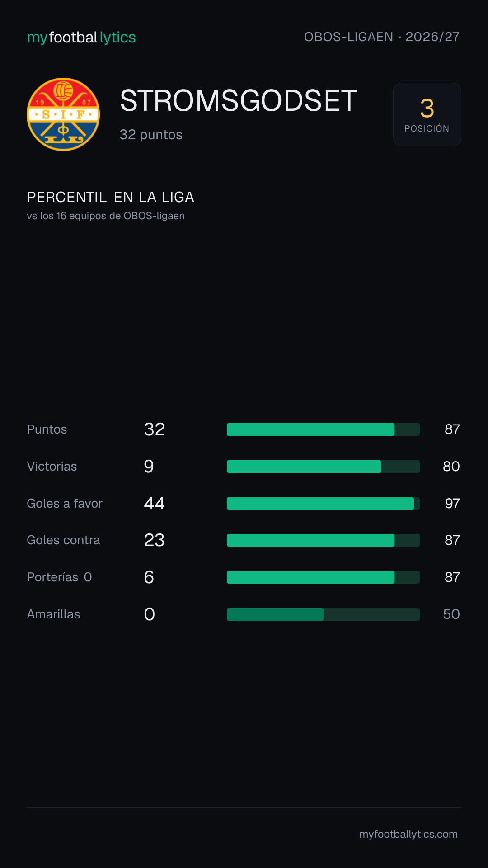Click the PERCENTIL EN LA LIGA heading
The image size is (488, 868).
pos(111,197)
